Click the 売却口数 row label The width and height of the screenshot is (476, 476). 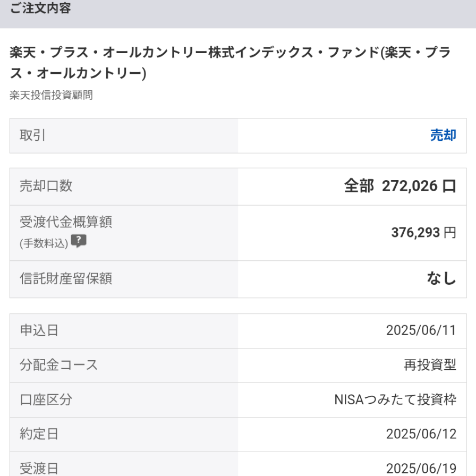46,186
